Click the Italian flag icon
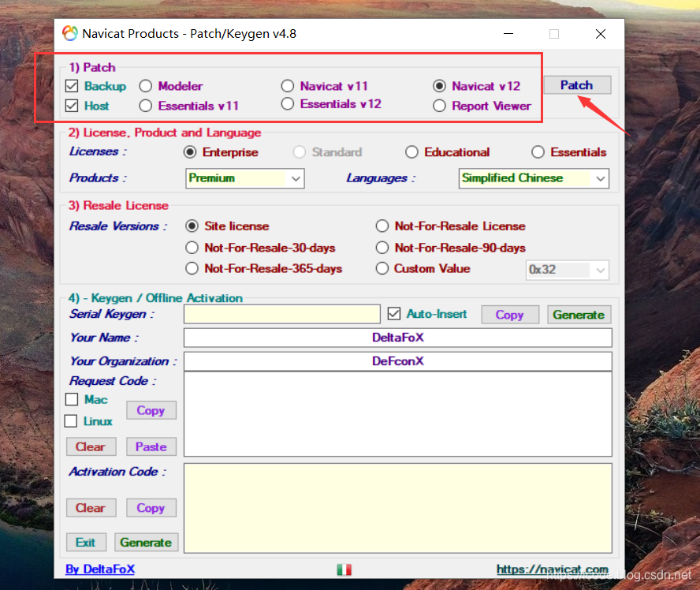The width and height of the screenshot is (700, 590). (x=344, y=569)
